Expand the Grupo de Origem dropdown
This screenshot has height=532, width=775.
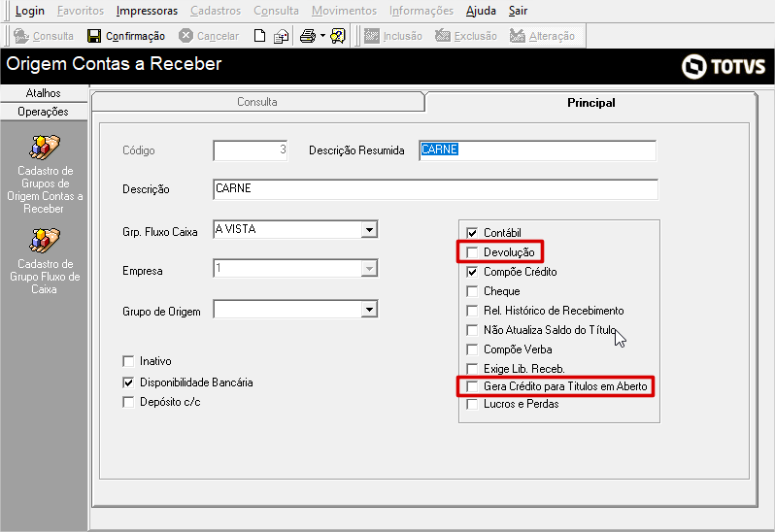pyautogui.click(x=369, y=310)
